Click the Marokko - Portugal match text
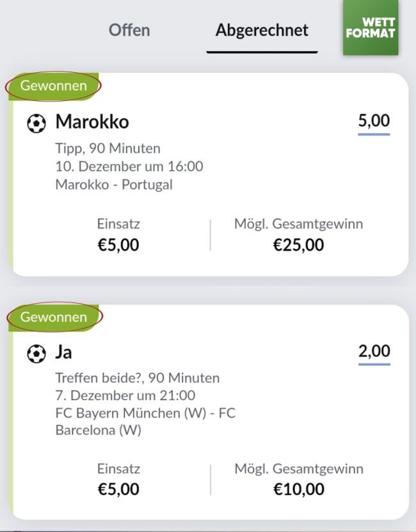 pyautogui.click(x=114, y=185)
